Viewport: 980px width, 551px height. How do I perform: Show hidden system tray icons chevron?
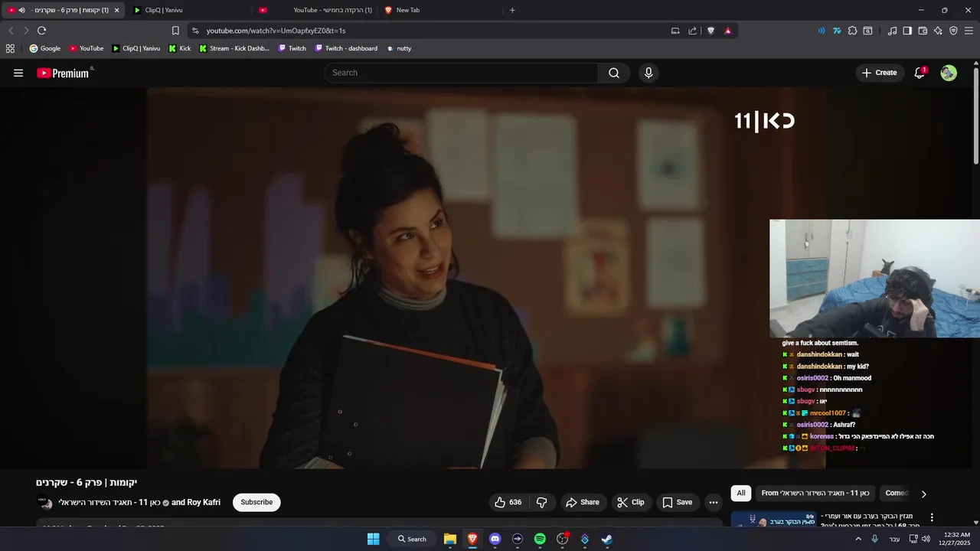pyautogui.click(x=858, y=539)
